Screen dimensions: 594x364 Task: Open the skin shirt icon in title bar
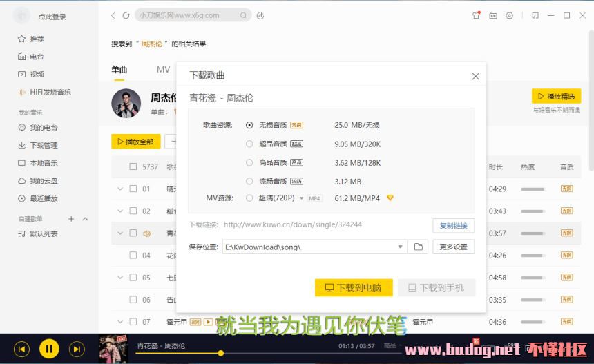point(476,15)
